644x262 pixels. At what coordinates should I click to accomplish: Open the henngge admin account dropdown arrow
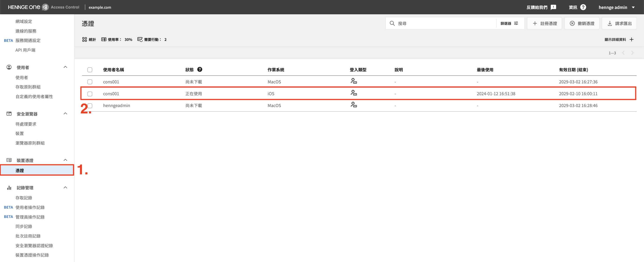point(633,7)
